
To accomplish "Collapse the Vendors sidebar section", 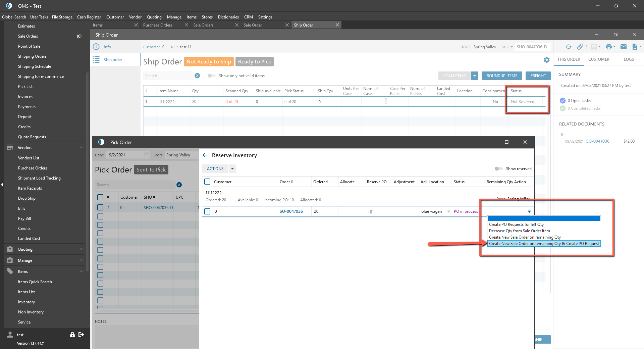I will click(81, 148).
